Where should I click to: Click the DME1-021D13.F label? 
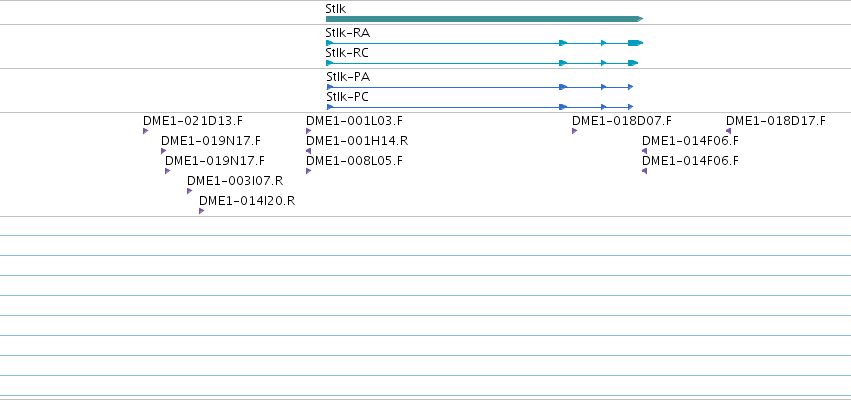[x=193, y=121]
